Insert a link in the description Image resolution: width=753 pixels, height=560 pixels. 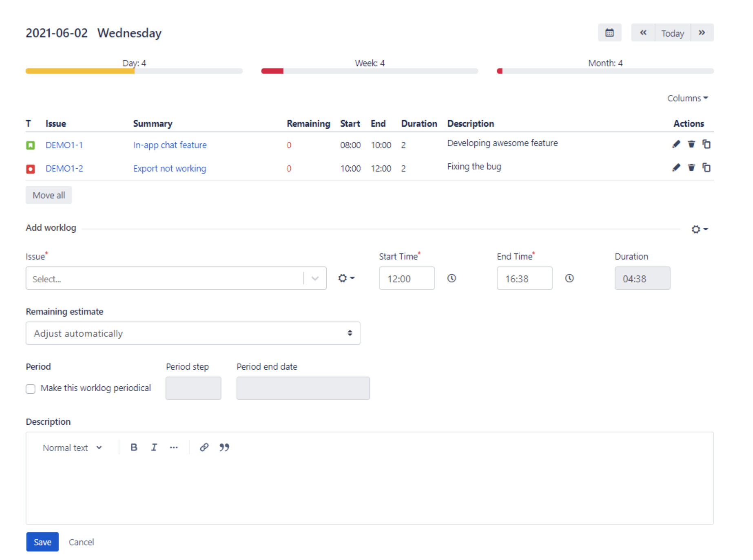pyautogui.click(x=204, y=447)
